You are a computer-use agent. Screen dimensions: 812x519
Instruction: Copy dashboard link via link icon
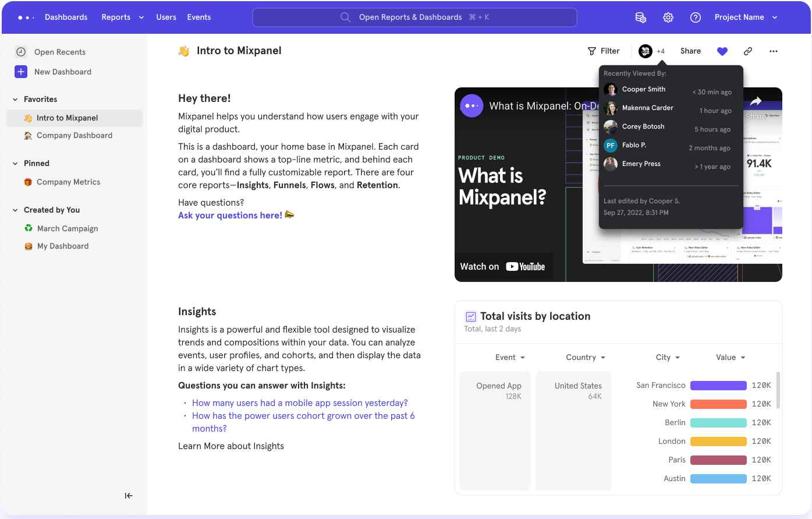(748, 51)
